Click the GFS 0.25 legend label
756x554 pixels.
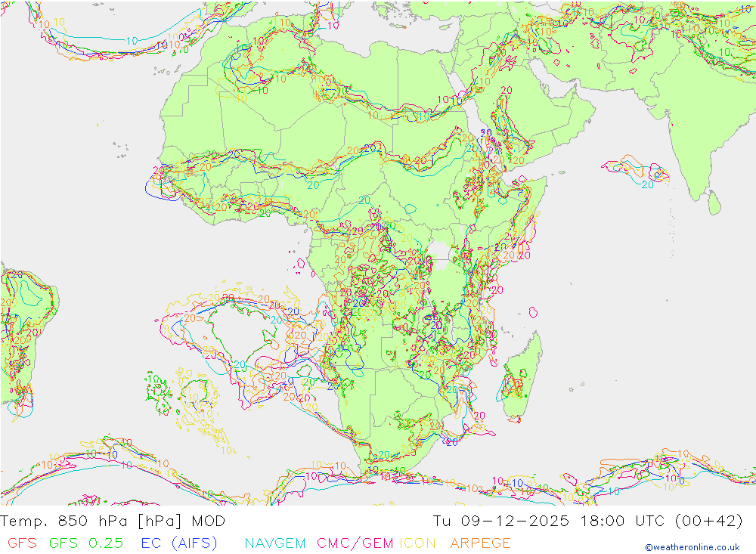tap(86, 543)
